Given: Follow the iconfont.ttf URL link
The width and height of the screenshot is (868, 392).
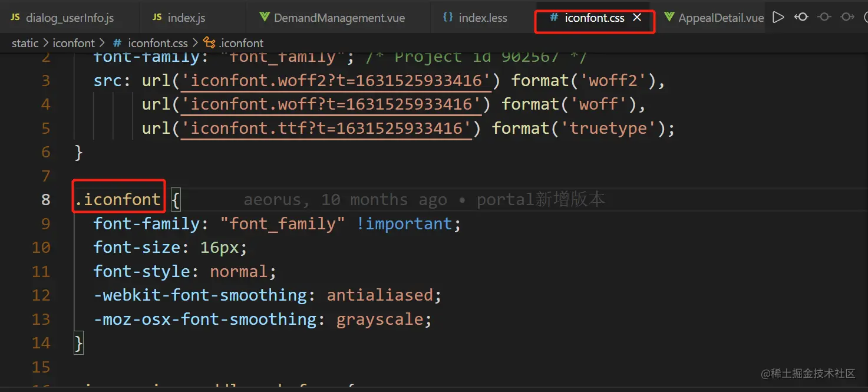Looking at the screenshot, I should tap(326, 129).
